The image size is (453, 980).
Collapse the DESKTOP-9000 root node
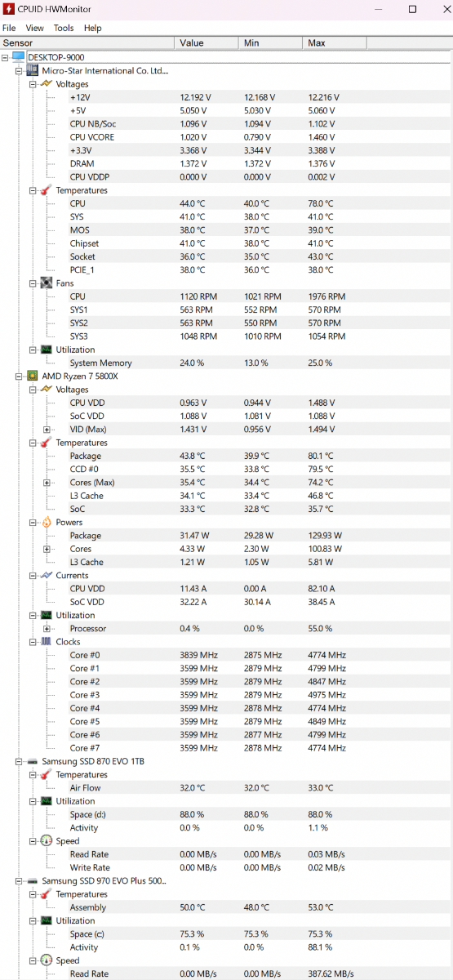tap(6, 57)
